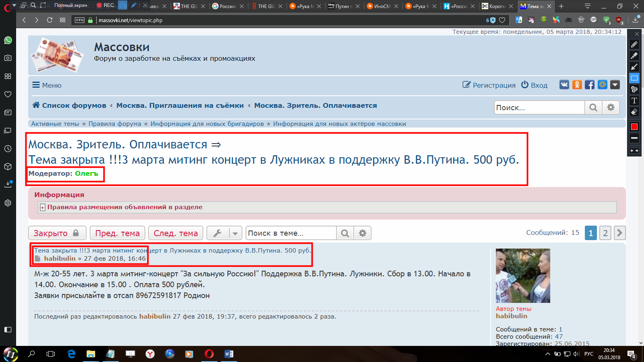Click habibulin author avatar image

click(523, 276)
